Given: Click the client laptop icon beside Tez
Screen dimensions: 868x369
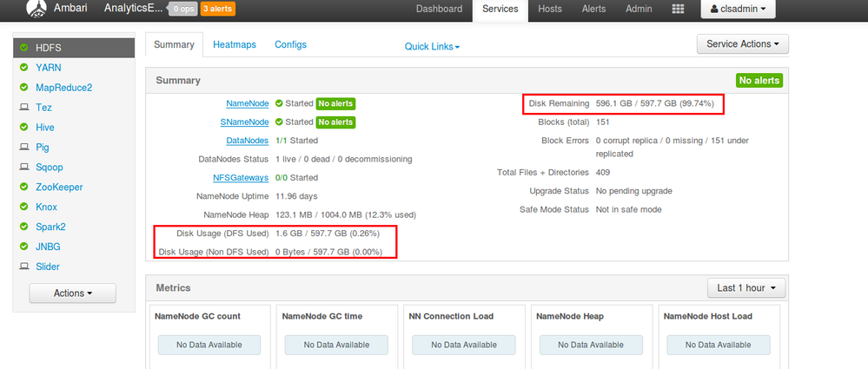Looking at the screenshot, I should coord(23,108).
